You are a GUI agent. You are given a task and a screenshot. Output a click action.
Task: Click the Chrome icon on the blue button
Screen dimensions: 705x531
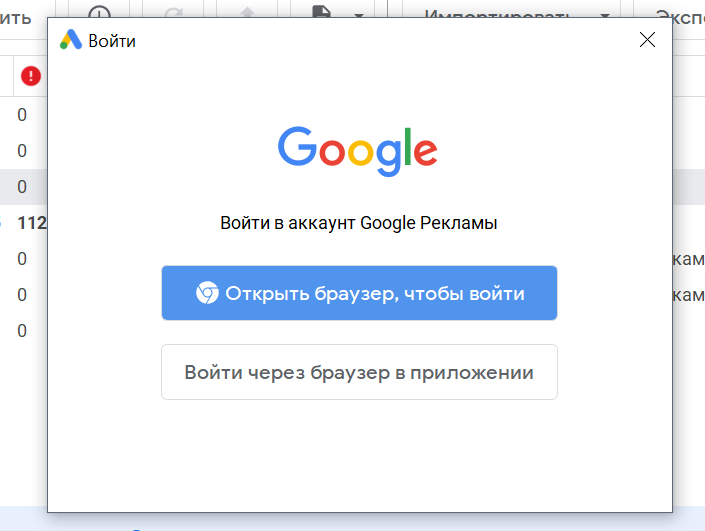pos(206,293)
